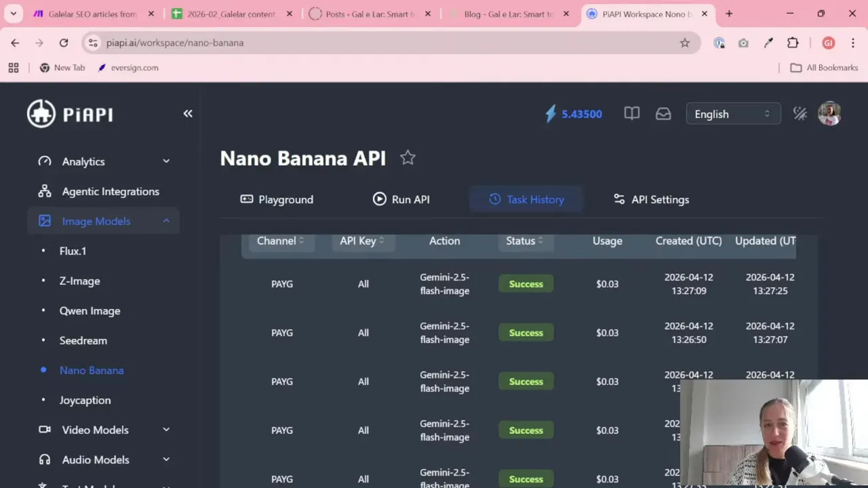Image resolution: width=868 pixels, height=488 pixels.
Task: Click the Analytics gauge icon
Action: 45,161
